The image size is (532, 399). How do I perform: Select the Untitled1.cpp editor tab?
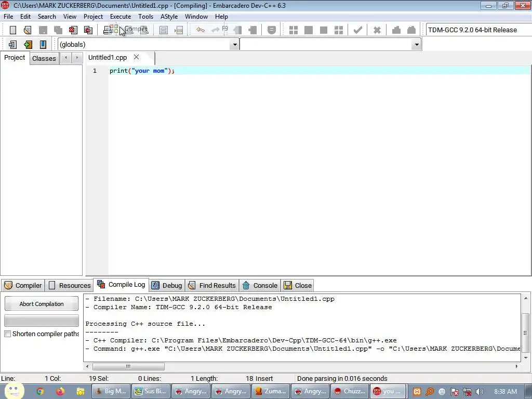[108, 58]
